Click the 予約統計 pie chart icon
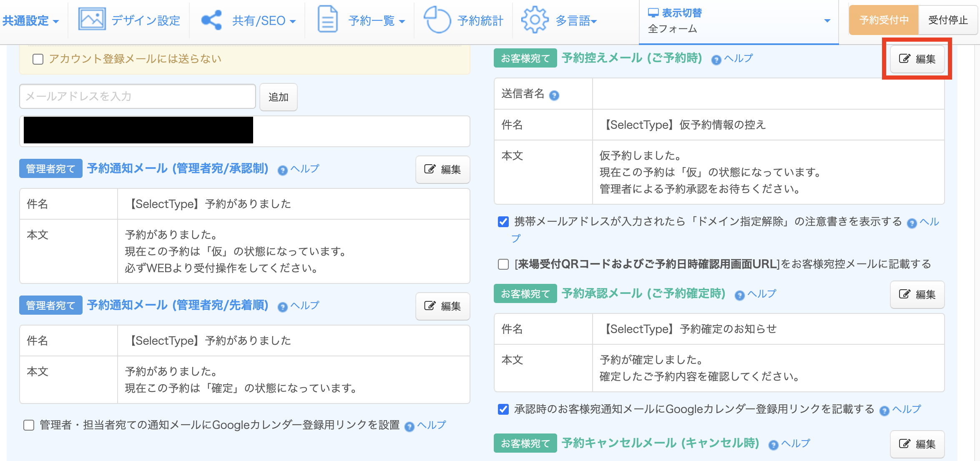The width and height of the screenshot is (980, 461). (x=437, y=19)
